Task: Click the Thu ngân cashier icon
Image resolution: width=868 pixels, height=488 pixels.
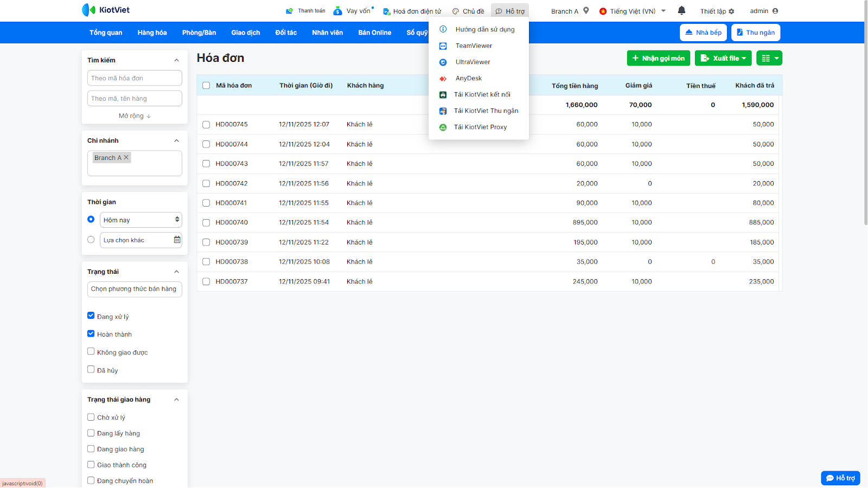Action: pyautogui.click(x=739, y=33)
